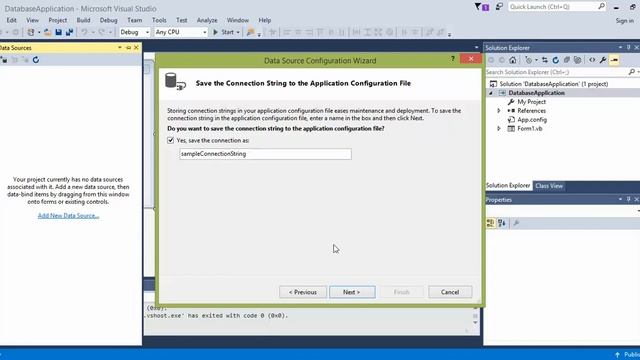Click Show All Files icon in Solution Explorer
The width and height of the screenshot is (640, 360).
coord(577,60)
